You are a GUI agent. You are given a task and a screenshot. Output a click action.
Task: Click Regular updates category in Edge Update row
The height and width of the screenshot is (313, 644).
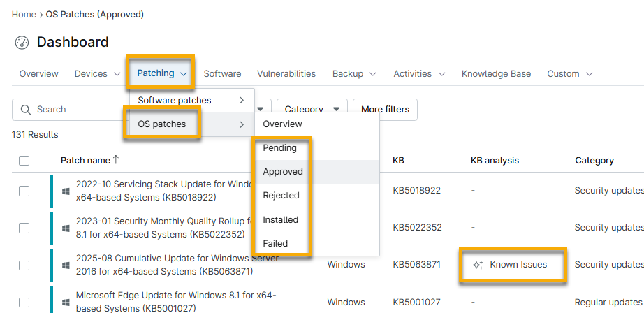tap(608, 303)
